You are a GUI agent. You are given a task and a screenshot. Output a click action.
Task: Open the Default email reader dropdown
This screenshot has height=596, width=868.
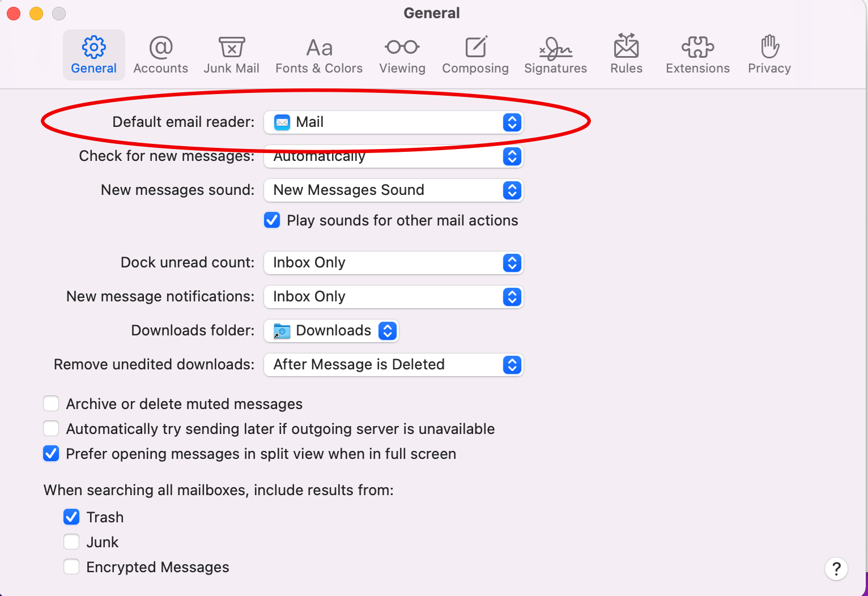pyautogui.click(x=393, y=122)
